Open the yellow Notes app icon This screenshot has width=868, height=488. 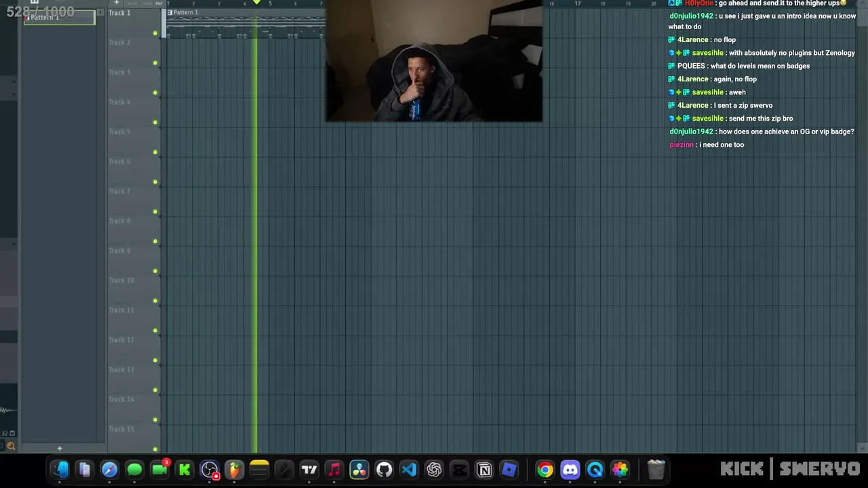[259, 470]
